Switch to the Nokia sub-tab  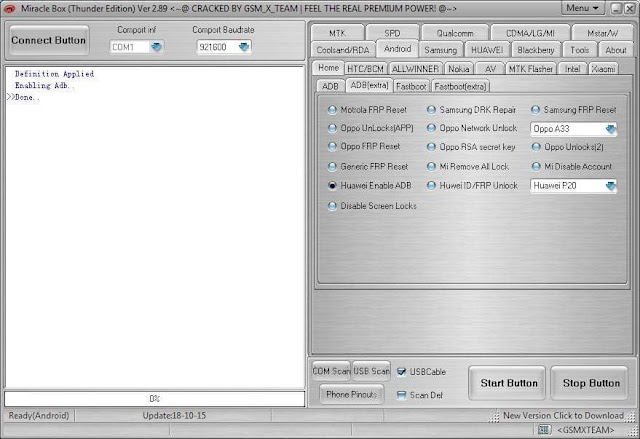click(459, 69)
